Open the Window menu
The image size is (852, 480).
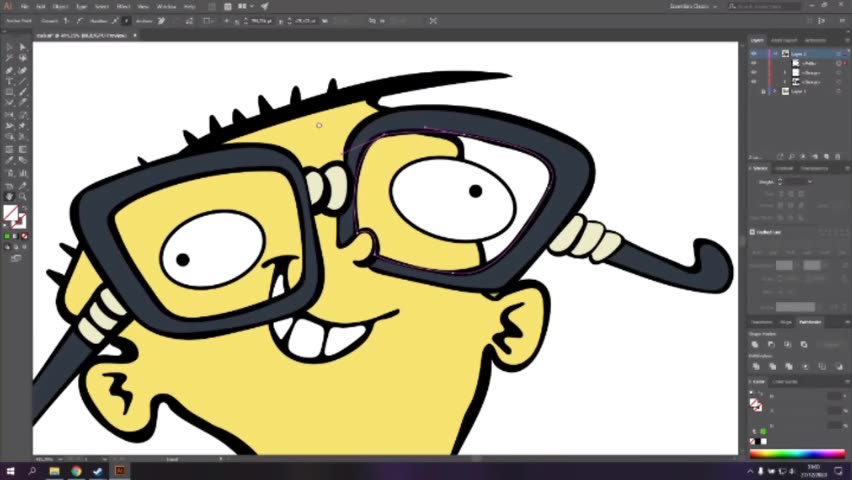click(x=166, y=7)
